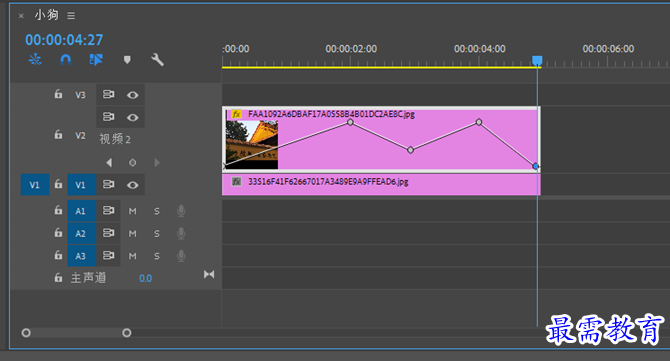Toggle lock on track V2
The width and height of the screenshot is (670, 361).
pos(58,135)
